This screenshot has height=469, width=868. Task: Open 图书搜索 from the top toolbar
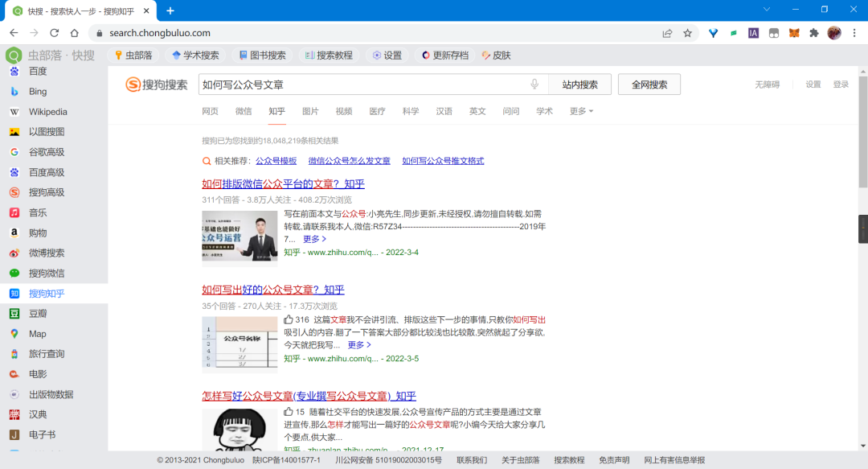click(262, 56)
